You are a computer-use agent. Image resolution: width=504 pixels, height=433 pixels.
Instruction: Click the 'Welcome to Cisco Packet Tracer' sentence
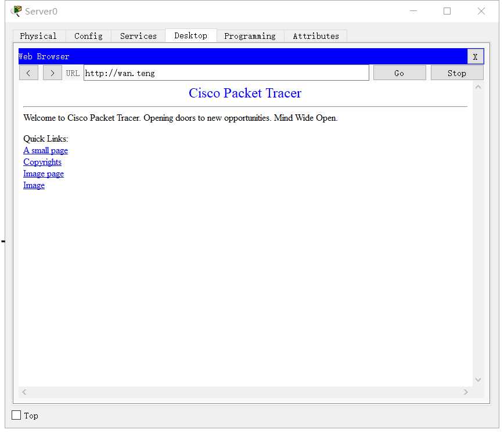[x=181, y=118]
